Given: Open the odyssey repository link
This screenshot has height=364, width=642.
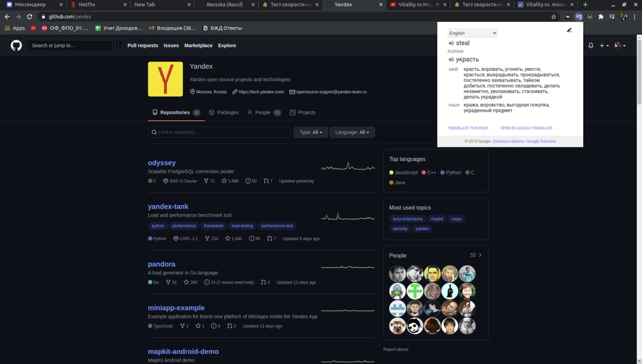Looking at the screenshot, I should 162,163.
